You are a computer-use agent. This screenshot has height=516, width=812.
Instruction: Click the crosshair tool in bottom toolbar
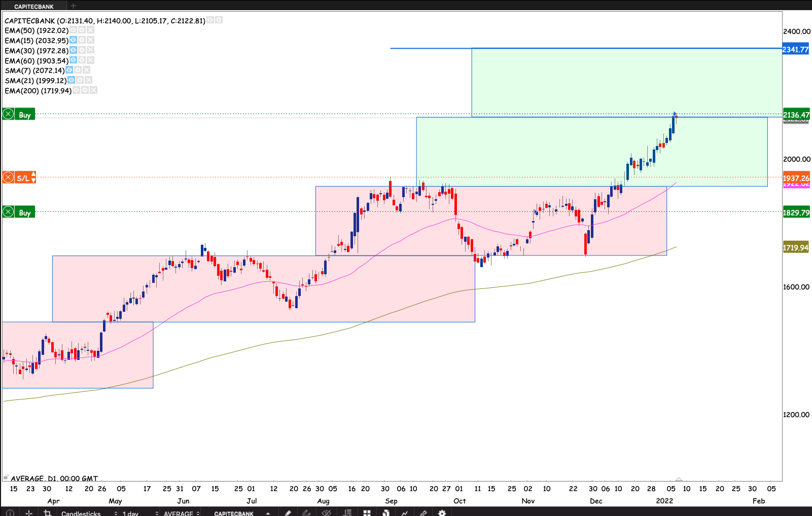29,513
